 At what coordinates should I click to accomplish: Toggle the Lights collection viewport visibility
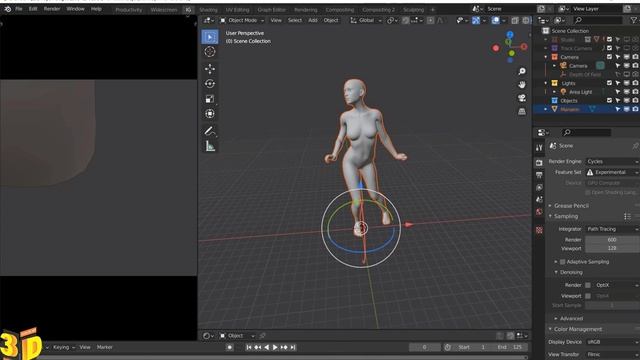[x=627, y=83]
